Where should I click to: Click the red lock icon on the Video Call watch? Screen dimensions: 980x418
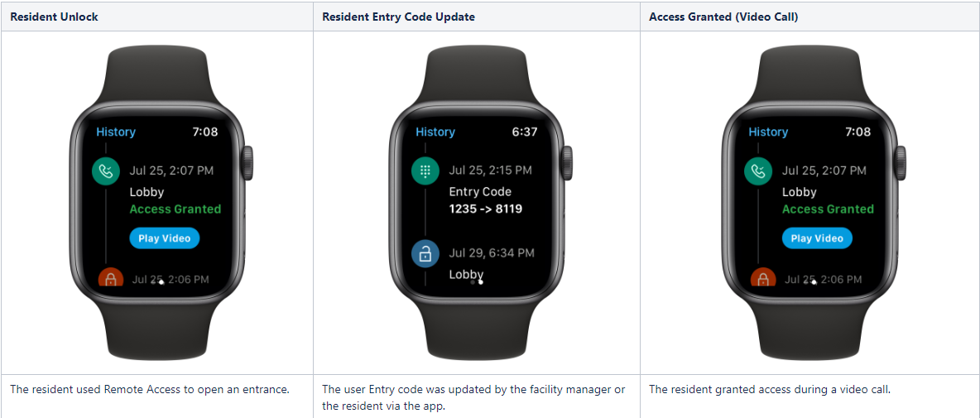click(x=762, y=277)
